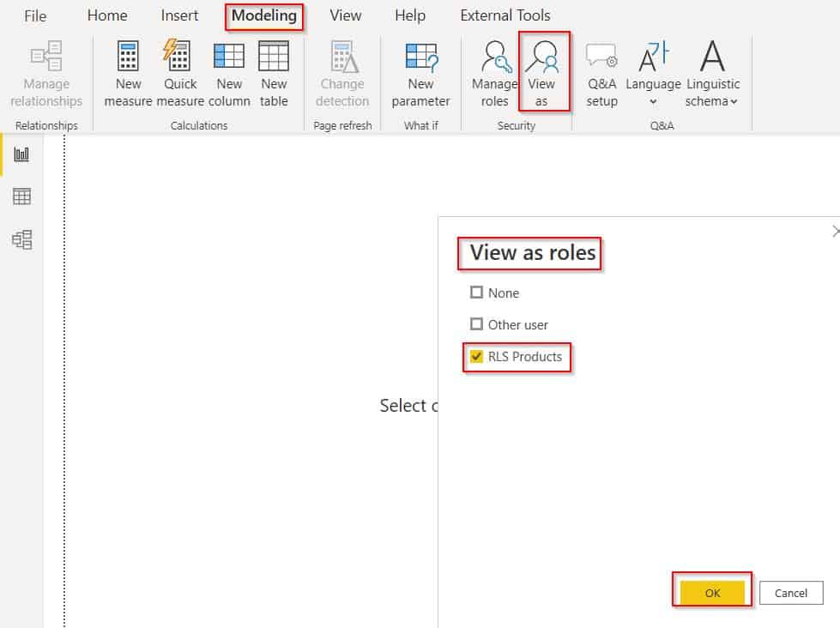This screenshot has height=628, width=840.
Task: Create a New measure
Action: point(128,74)
